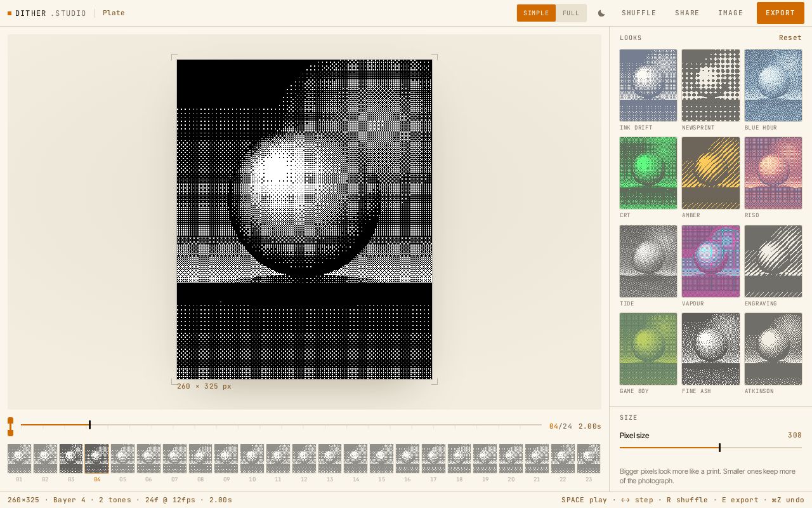
Task: Jump to frame 20 thumbnail
Action: coord(511,458)
